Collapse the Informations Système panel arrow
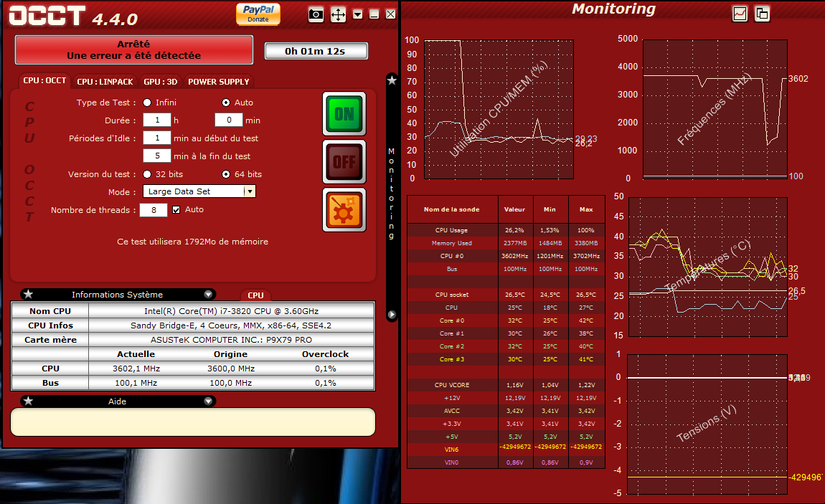Screen dimensions: 825x504 pos(208,294)
